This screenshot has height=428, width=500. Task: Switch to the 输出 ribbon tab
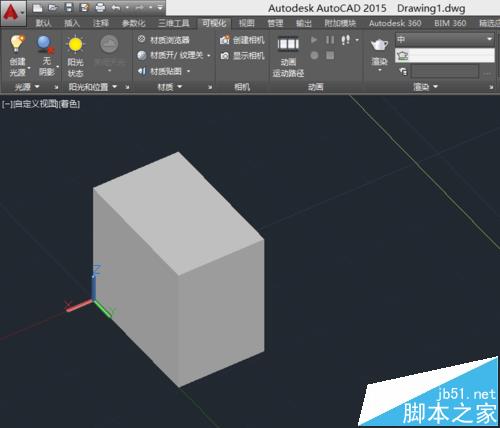pyautogui.click(x=304, y=23)
